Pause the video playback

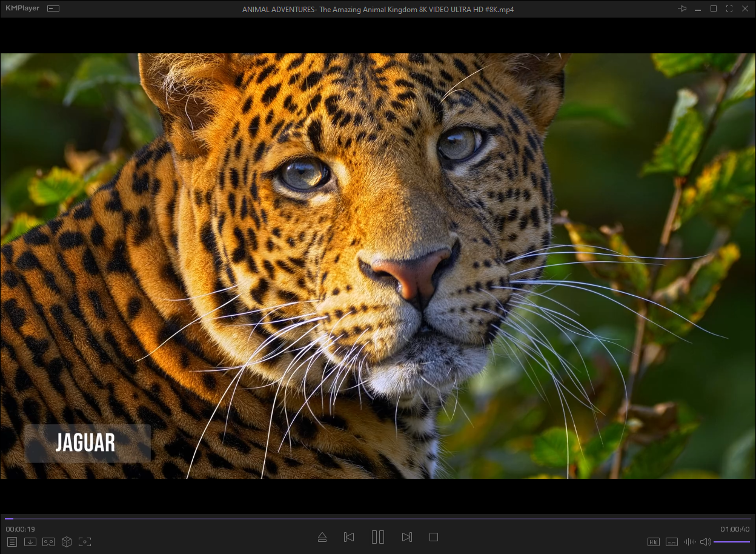(378, 537)
